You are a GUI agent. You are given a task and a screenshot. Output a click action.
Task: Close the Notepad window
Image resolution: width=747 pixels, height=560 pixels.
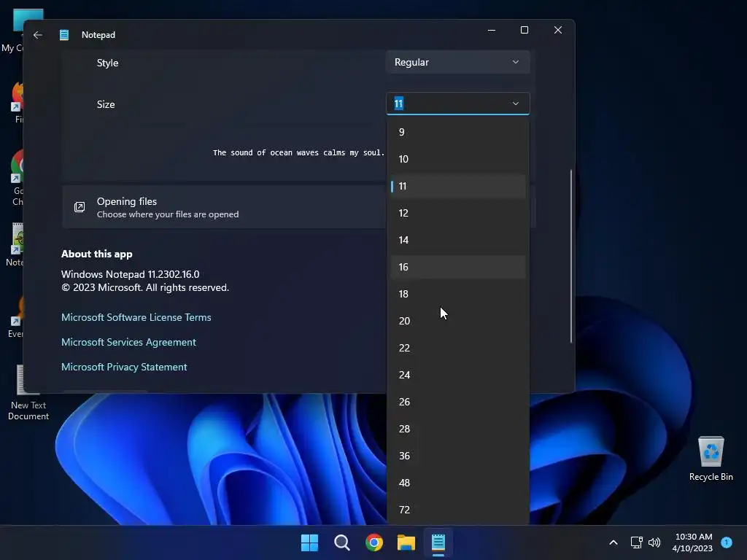click(x=558, y=30)
